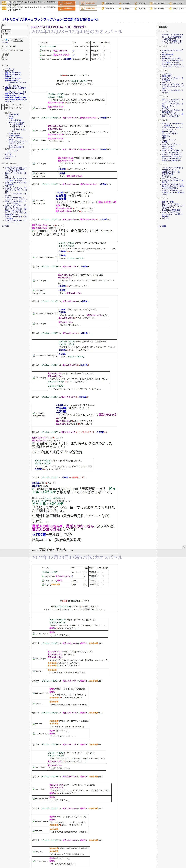The image size is (186, 868).
Task: Click 検索する button under the keyword field
Action: coord(6,31)
